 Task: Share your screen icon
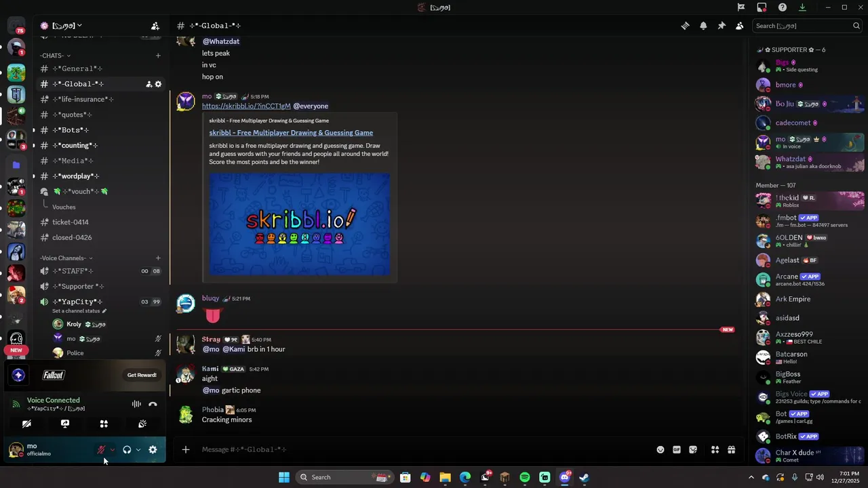tap(65, 424)
